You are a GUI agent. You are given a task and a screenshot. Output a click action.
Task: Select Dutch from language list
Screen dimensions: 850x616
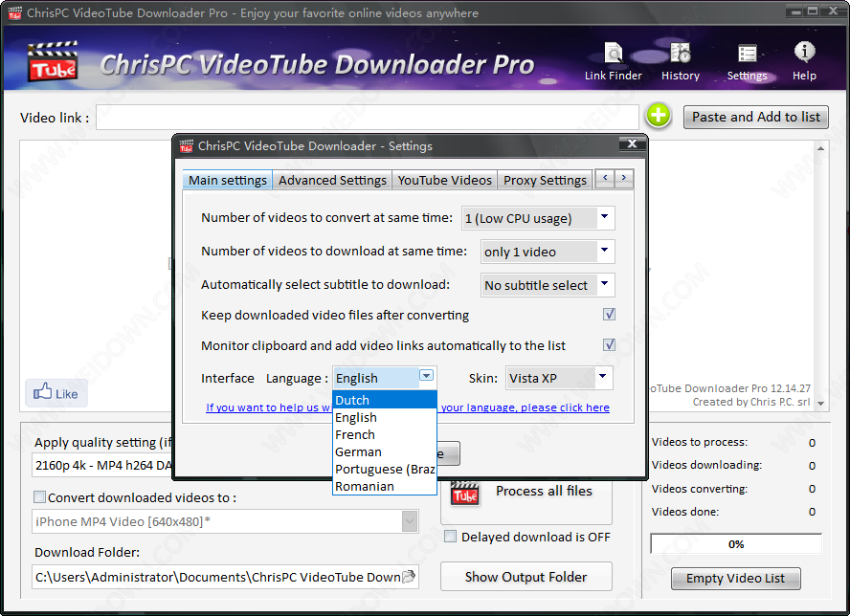click(385, 400)
